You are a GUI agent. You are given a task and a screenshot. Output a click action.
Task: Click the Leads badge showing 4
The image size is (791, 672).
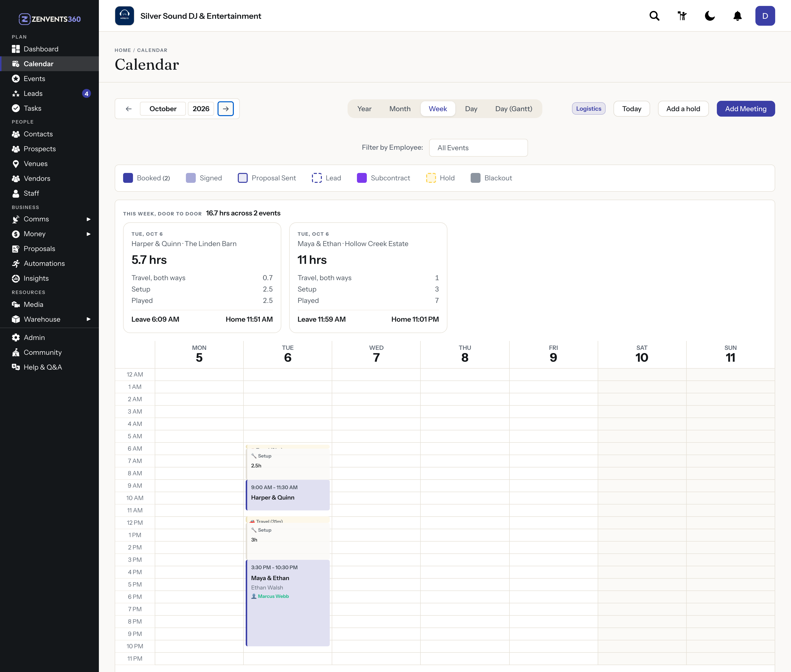tap(87, 93)
